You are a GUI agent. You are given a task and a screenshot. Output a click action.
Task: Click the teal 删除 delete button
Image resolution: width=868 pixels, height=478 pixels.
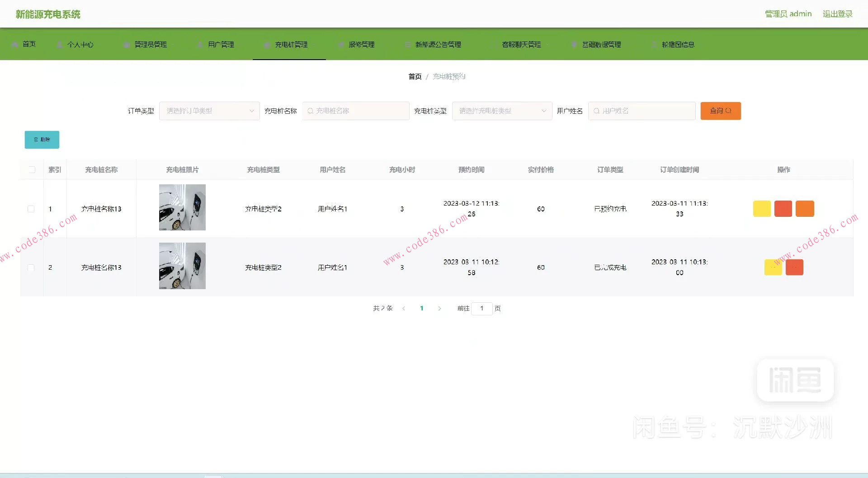(42, 140)
